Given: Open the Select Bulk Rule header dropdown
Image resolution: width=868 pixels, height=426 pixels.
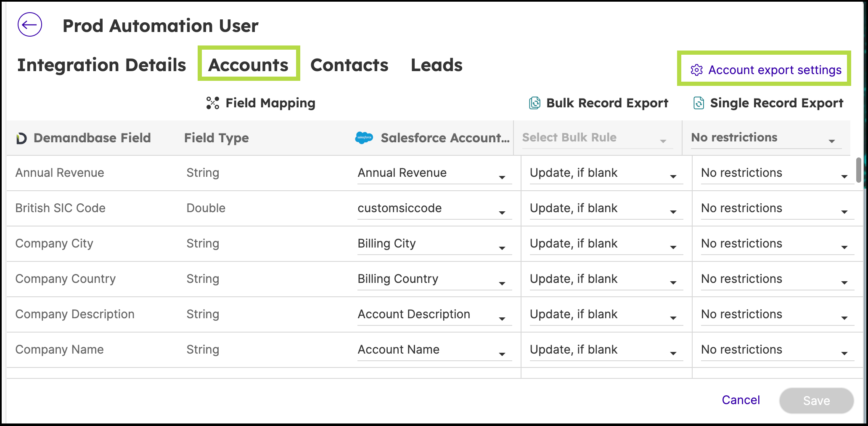Looking at the screenshot, I should coord(597,138).
